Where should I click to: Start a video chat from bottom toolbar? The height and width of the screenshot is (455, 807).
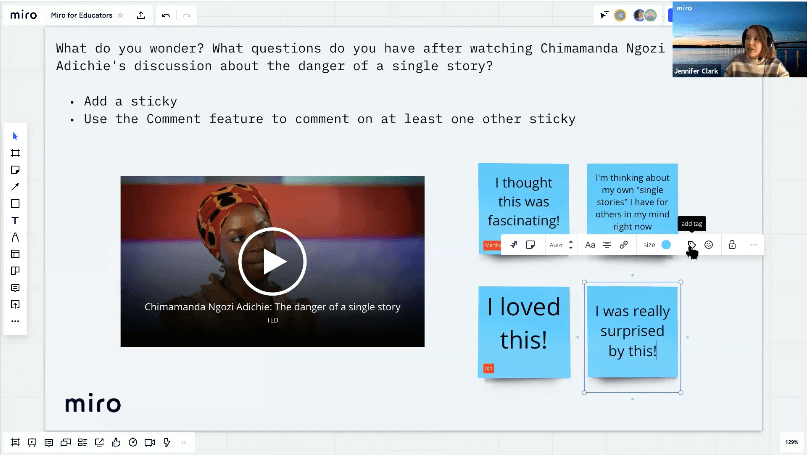[150, 442]
